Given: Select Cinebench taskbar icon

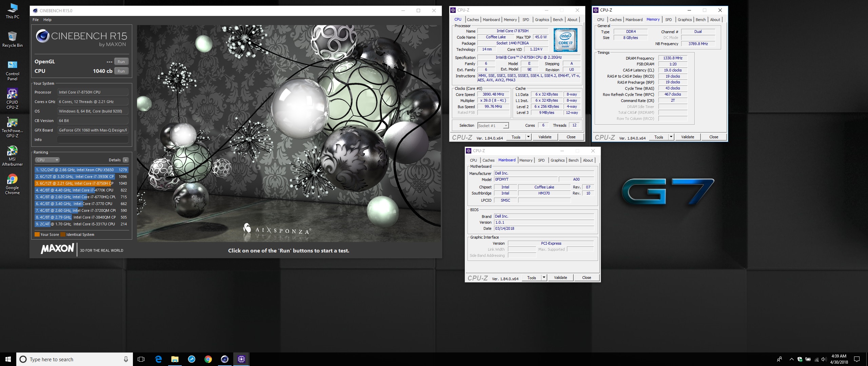Looking at the screenshot, I should tap(225, 359).
